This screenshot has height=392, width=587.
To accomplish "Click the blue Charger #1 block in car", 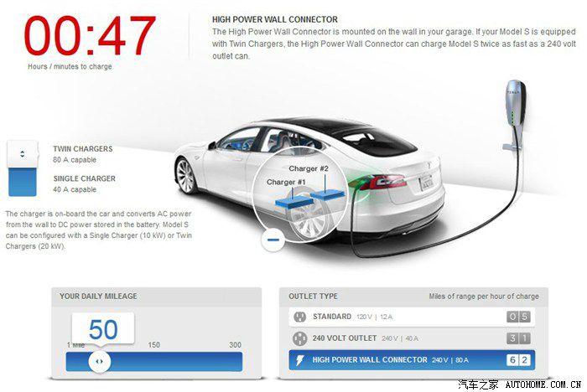I will point(294,203).
